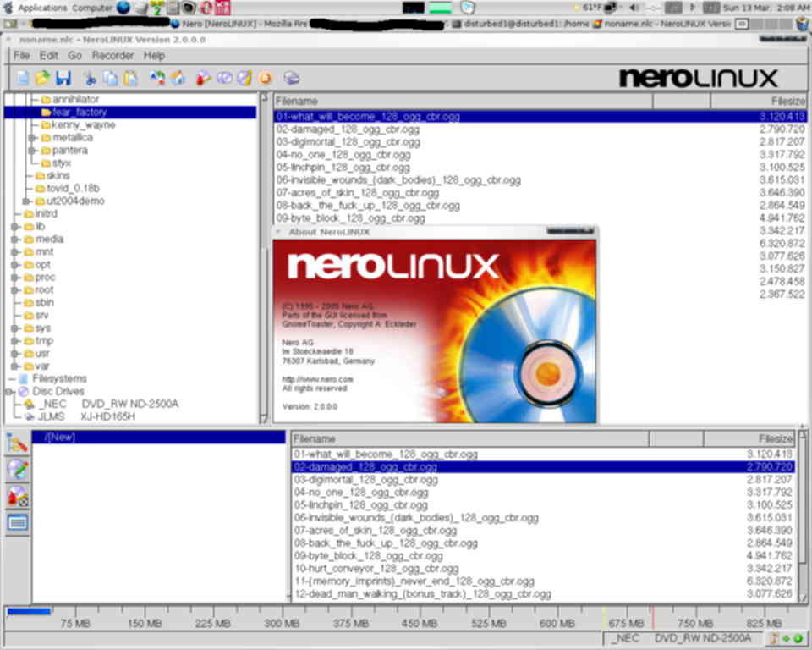Open the trash icon on the panel
Image resolution: width=812 pixels, height=650 pixels.
(803, 24)
